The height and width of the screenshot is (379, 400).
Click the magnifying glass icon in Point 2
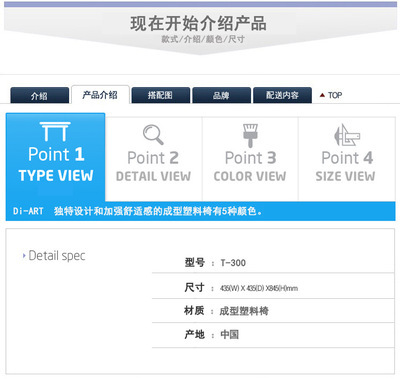pyautogui.click(x=153, y=134)
